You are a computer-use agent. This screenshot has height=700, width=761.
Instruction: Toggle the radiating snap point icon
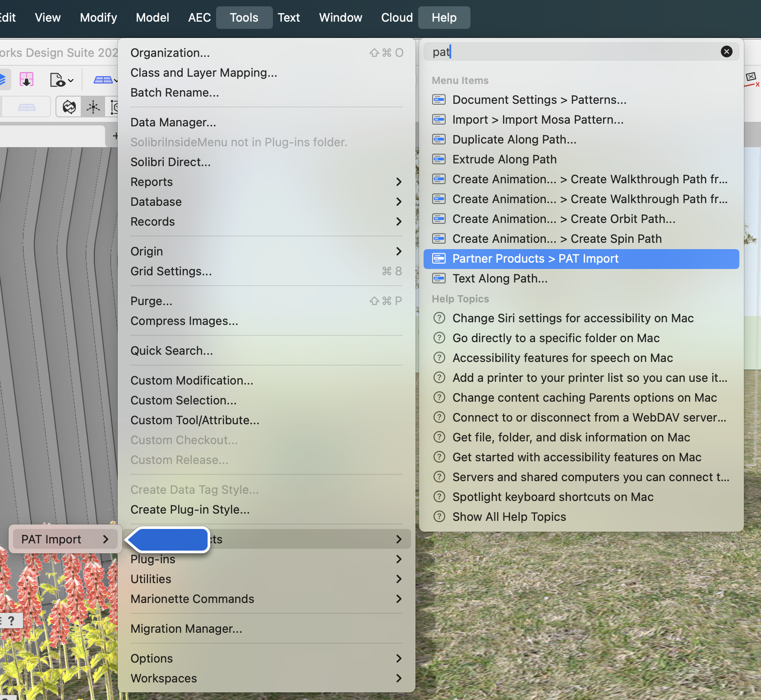(93, 107)
